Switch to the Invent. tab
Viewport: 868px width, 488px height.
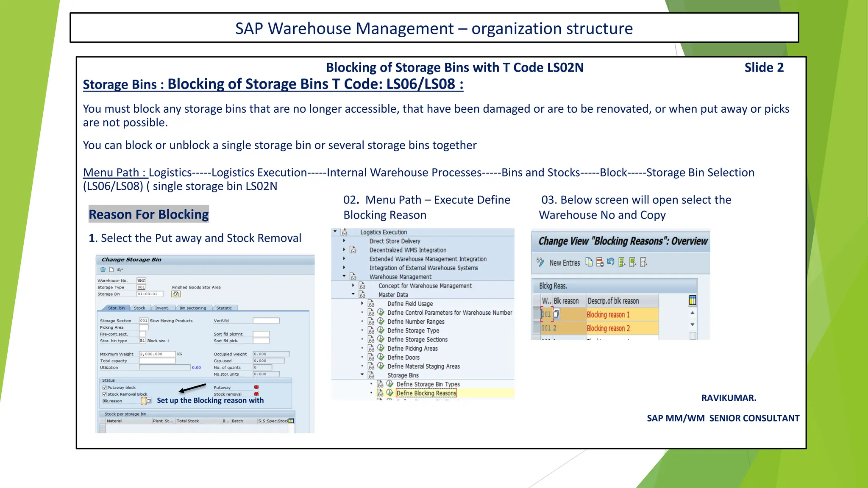point(162,308)
